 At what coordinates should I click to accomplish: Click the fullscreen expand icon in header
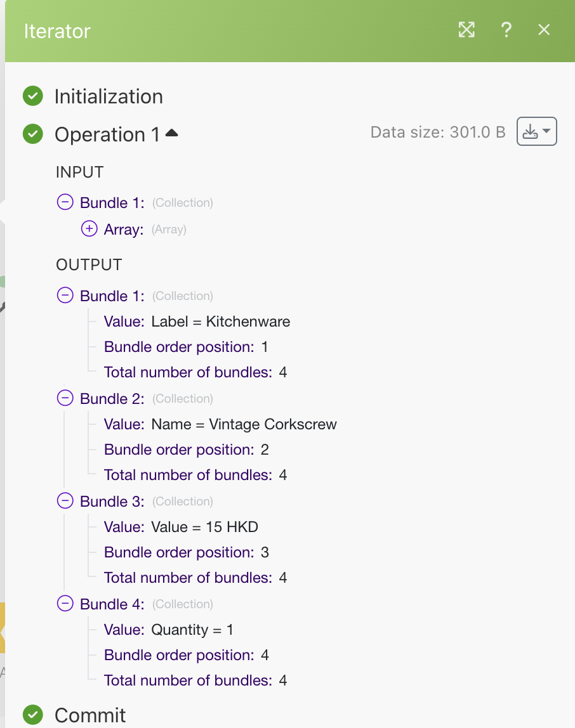pos(466,30)
